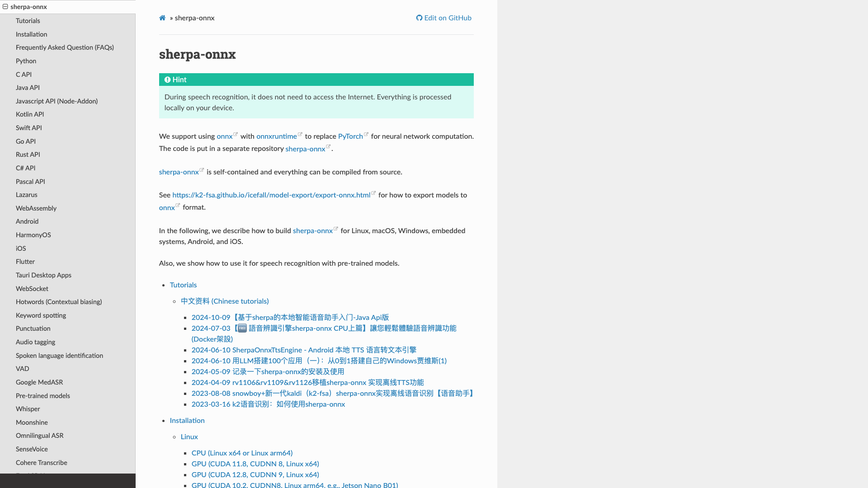Open 中文资料 (Chinese tutorials) link

(225, 301)
